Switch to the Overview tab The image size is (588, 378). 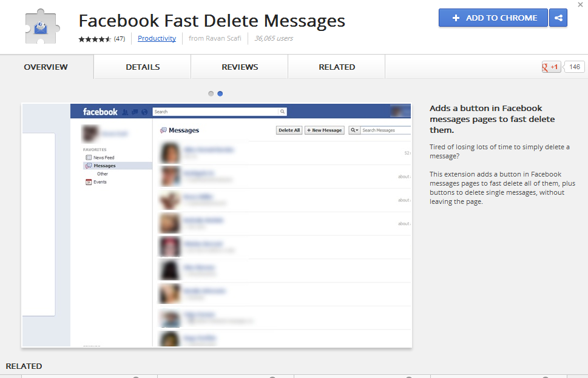coord(46,67)
